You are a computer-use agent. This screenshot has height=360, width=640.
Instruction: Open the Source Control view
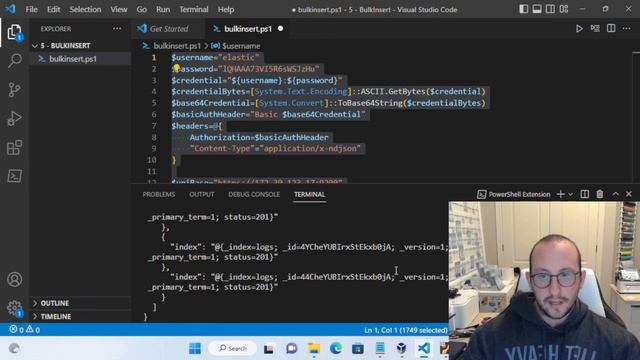pyautogui.click(x=14, y=89)
